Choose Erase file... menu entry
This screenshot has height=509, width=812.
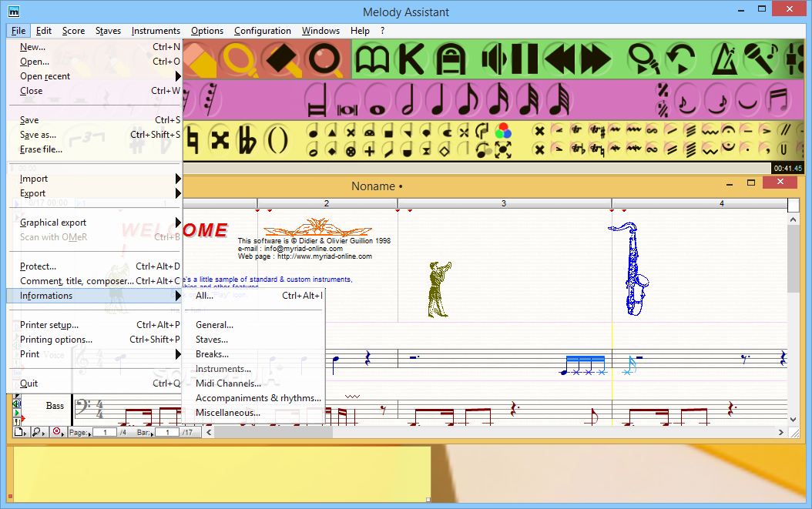click(x=95, y=149)
